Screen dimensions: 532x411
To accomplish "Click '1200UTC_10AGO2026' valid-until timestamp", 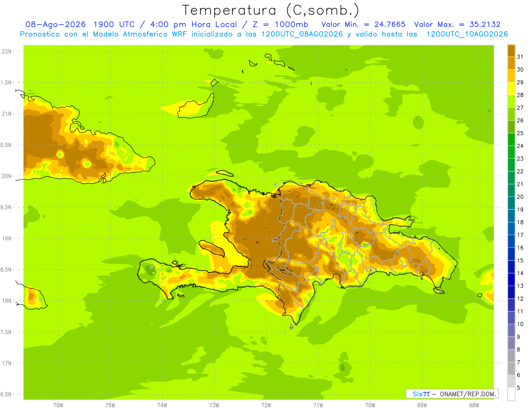I will 467,34.
